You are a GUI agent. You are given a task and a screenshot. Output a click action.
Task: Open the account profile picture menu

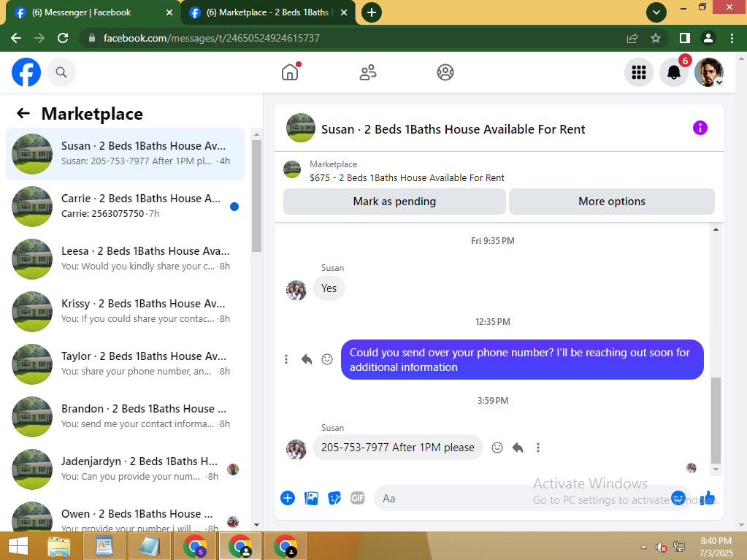pyautogui.click(x=709, y=72)
